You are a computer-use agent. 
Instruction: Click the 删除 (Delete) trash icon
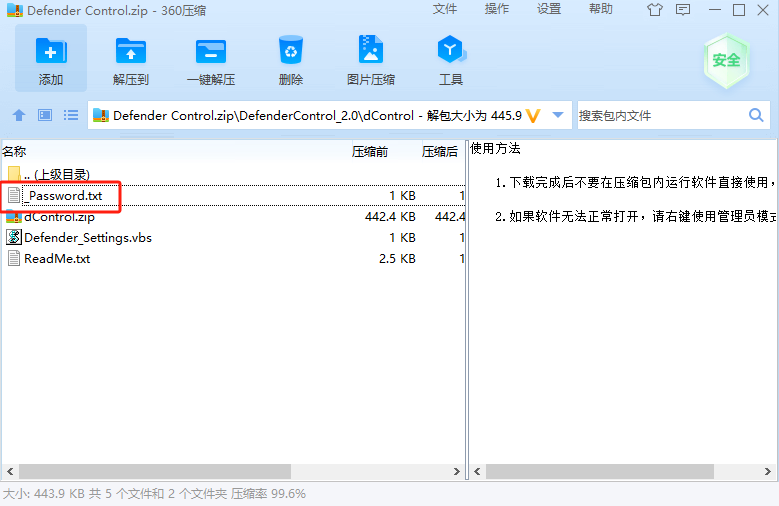point(291,50)
